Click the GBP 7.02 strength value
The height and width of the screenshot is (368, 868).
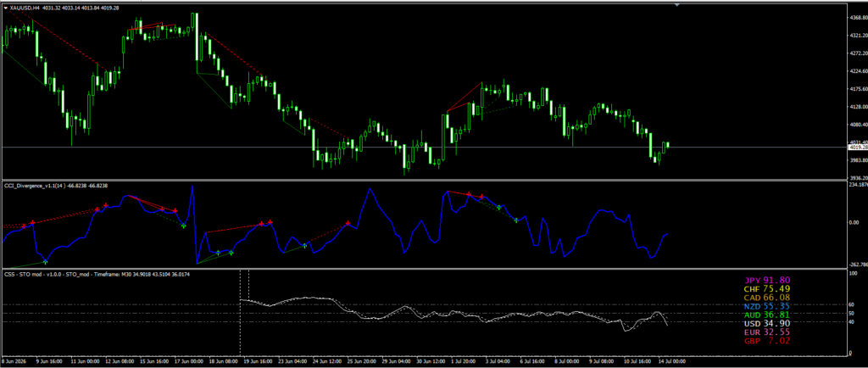(x=767, y=341)
